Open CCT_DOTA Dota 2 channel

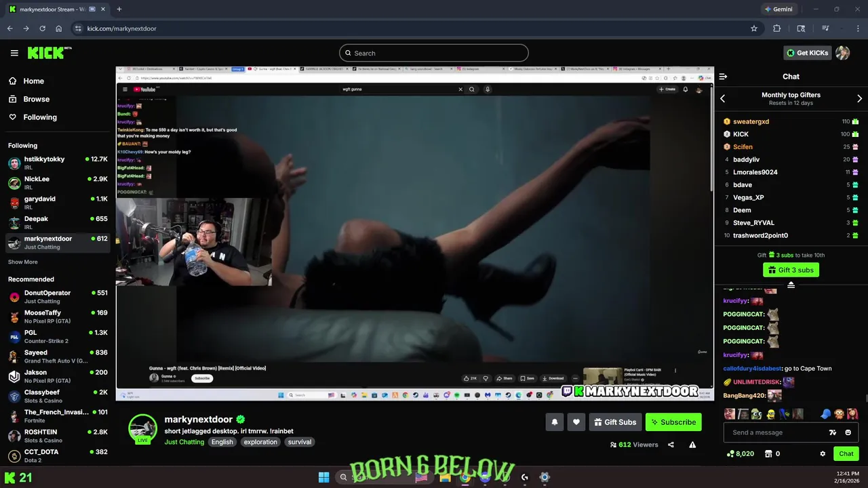pyautogui.click(x=58, y=455)
